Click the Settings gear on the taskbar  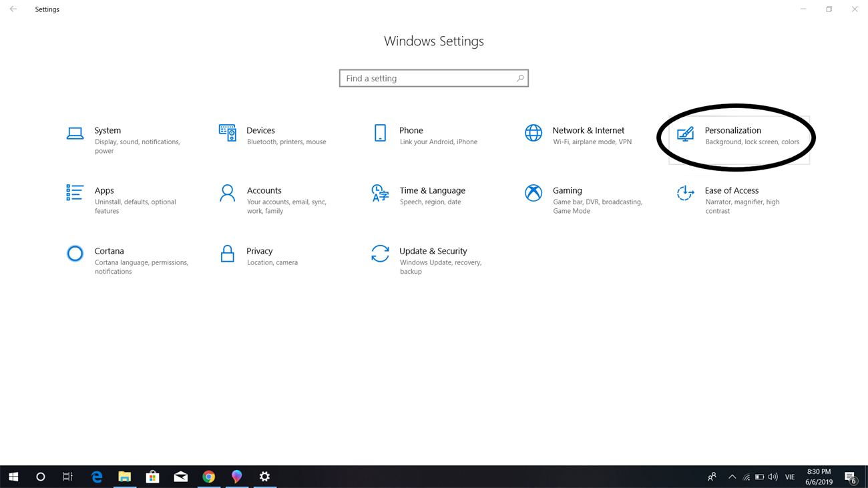tap(265, 477)
